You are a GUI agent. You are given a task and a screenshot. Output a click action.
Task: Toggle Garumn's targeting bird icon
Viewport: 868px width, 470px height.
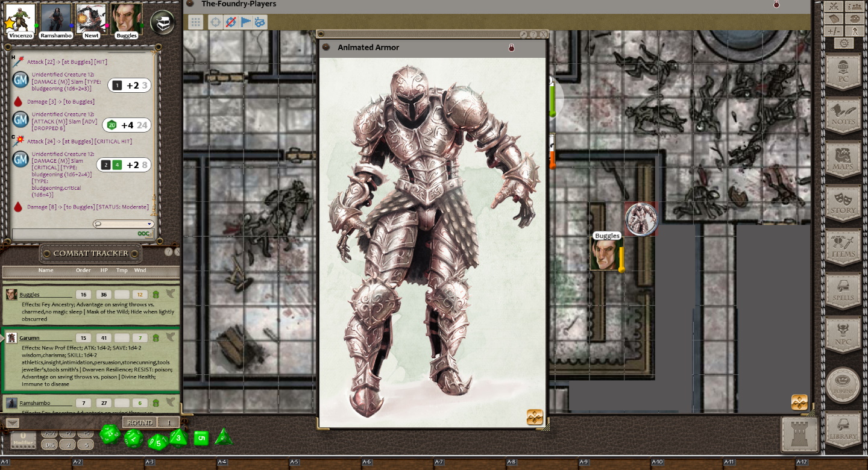(171, 337)
